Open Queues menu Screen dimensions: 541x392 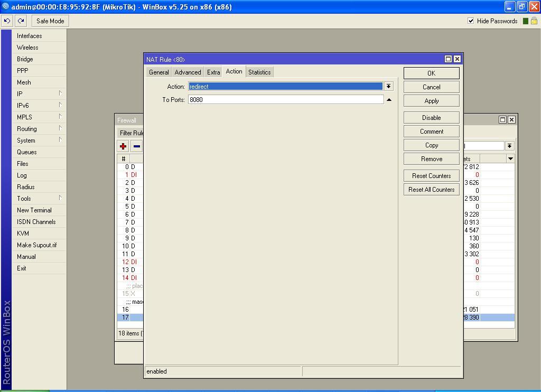click(x=39, y=152)
